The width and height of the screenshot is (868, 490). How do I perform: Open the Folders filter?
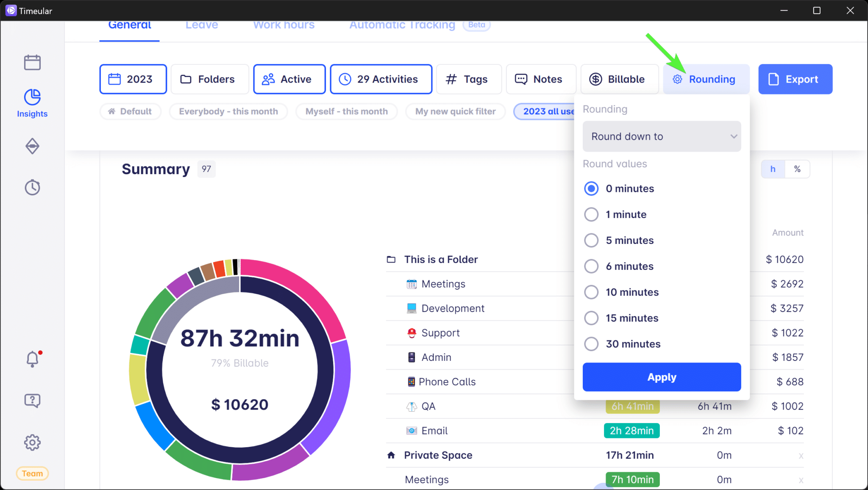(x=209, y=79)
